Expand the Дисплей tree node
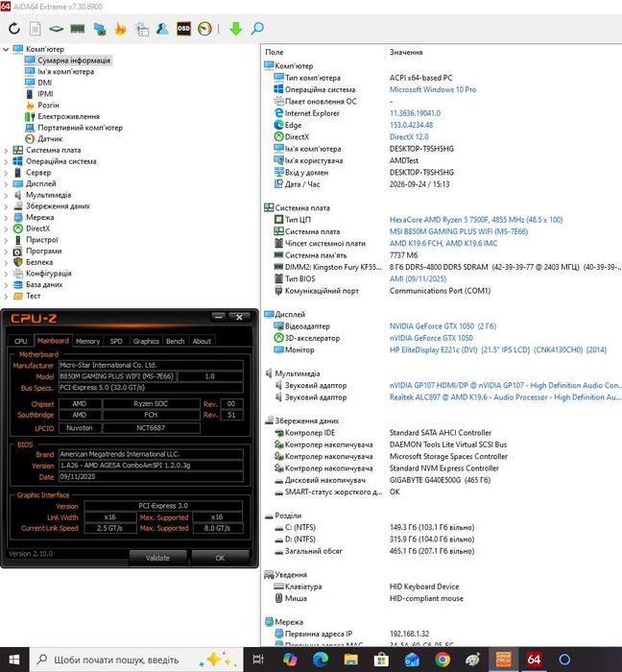The width and height of the screenshot is (622, 672). (6, 184)
